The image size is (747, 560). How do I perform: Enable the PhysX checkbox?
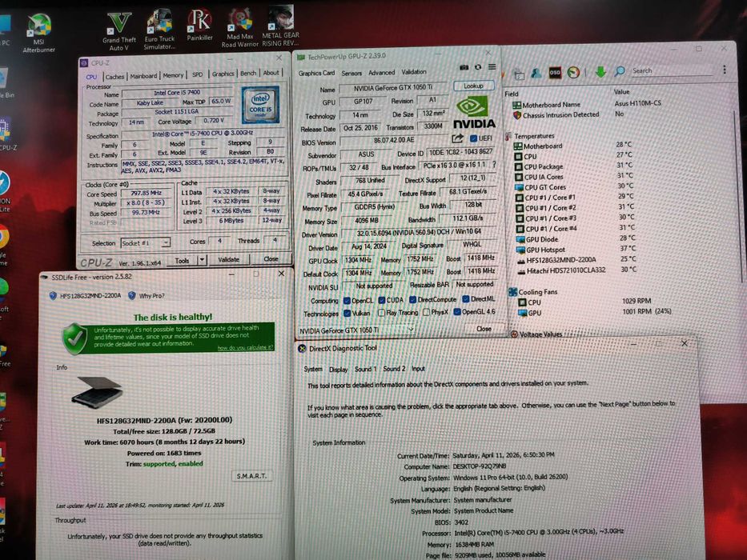click(427, 312)
